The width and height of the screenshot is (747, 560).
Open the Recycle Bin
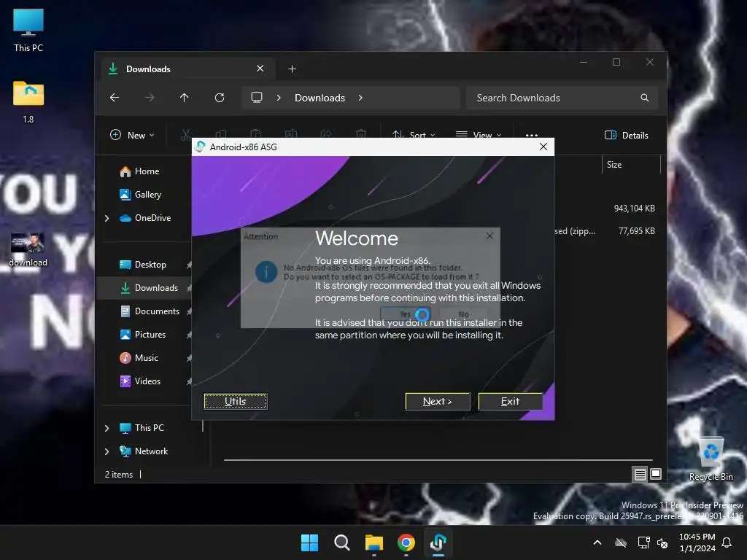(711, 459)
